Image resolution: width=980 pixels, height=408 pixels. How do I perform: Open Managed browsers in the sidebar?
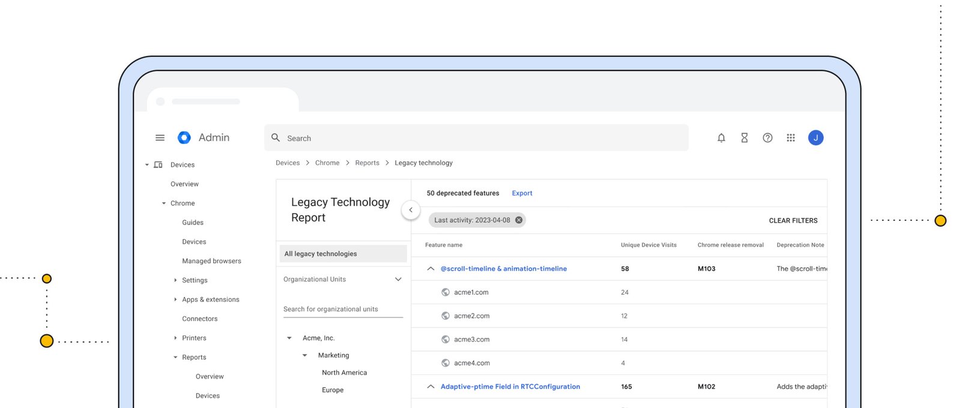[211, 261]
